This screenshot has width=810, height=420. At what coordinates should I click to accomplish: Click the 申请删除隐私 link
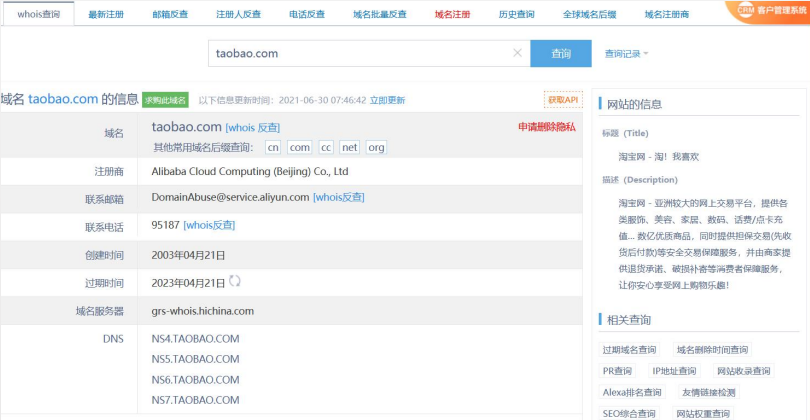(547, 127)
